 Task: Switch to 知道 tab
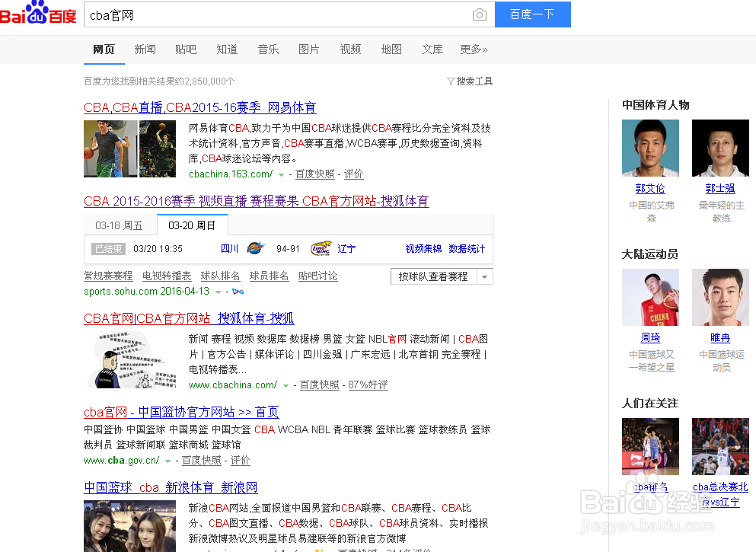[x=227, y=49]
